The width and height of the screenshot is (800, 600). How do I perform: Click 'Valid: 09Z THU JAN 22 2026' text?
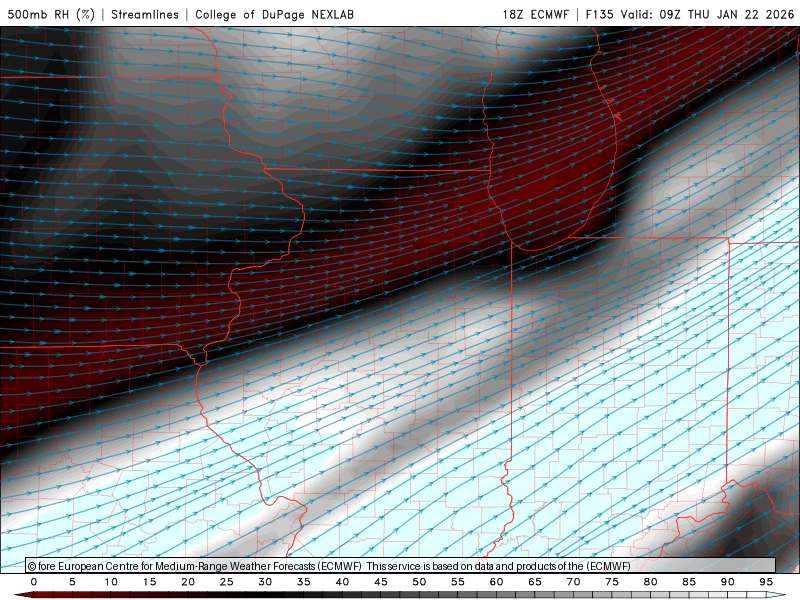[x=708, y=14]
